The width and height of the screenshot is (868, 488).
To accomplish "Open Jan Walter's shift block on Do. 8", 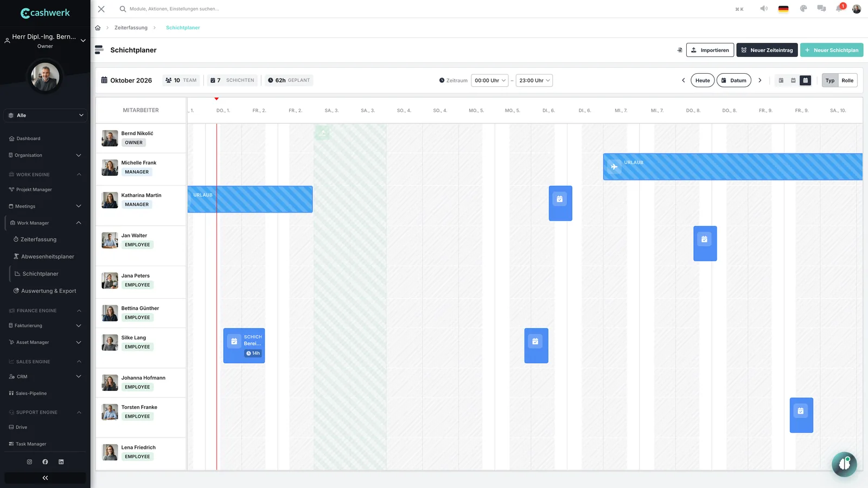I will click(x=705, y=243).
